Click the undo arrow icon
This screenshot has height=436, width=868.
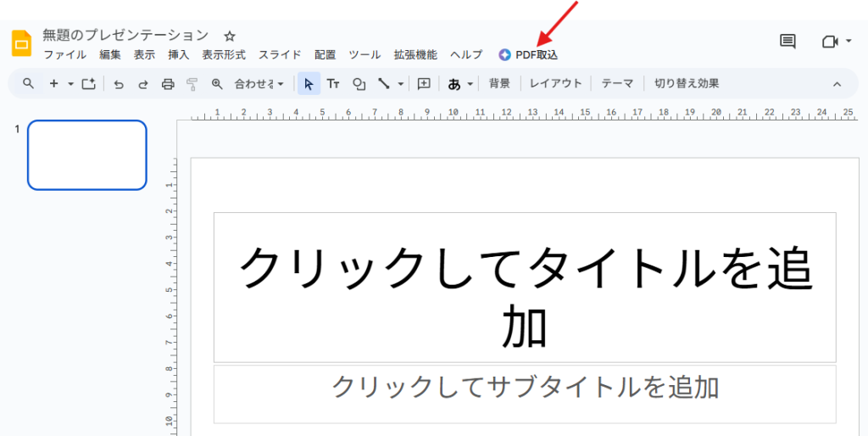(119, 83)
